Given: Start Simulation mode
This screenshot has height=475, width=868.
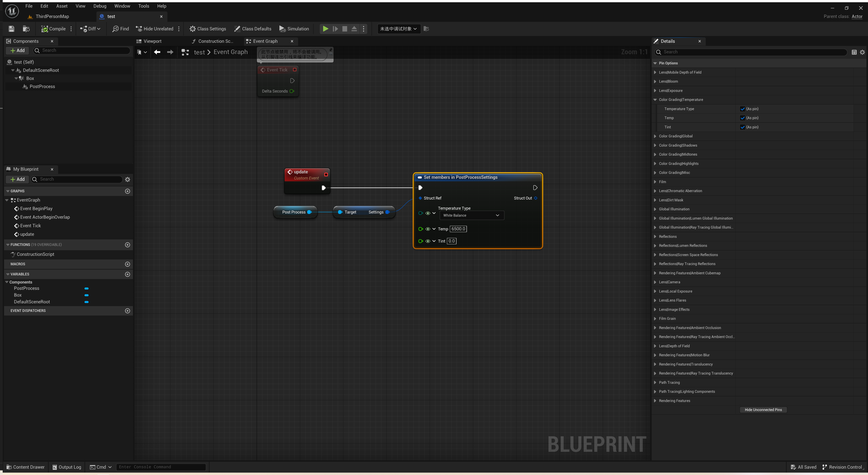Looking at the screenshot, I should [x=294, y=29].
